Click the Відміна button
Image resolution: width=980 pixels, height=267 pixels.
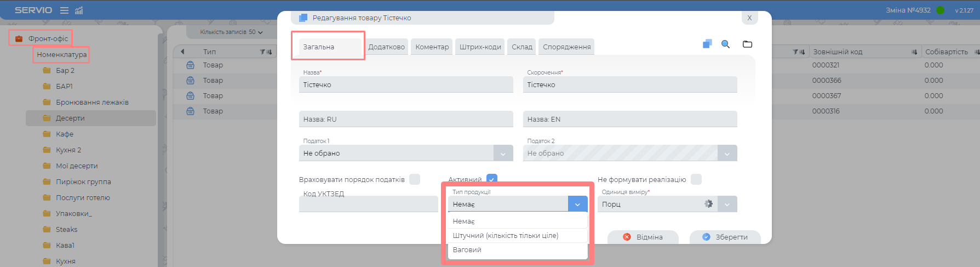tap(643, 237)
